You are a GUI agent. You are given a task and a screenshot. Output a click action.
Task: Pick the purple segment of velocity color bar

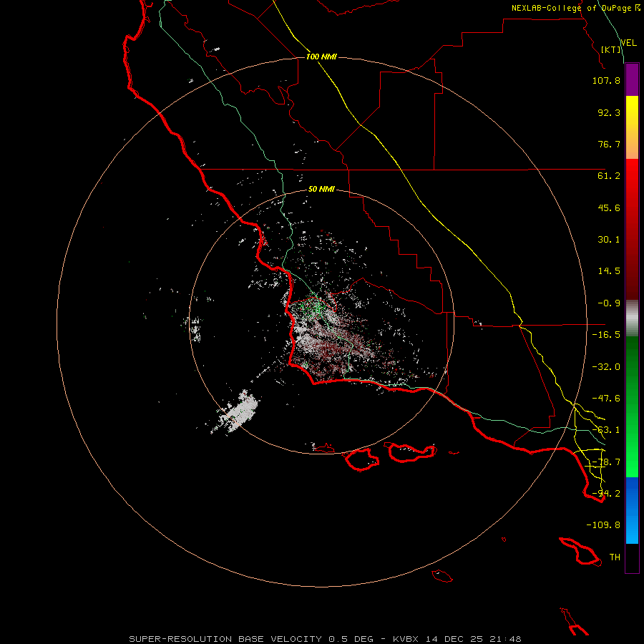coord(632,79)
